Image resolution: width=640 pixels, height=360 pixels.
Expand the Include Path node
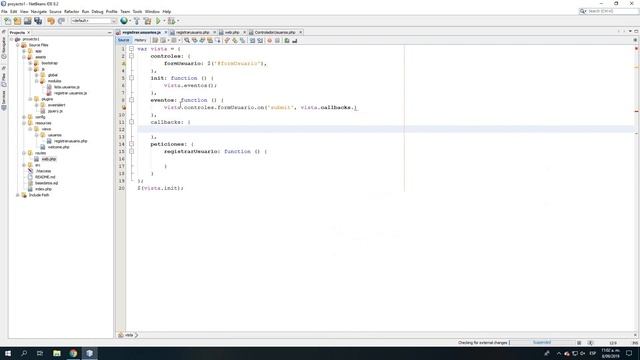pyautogui.click(x=18, y=195)
